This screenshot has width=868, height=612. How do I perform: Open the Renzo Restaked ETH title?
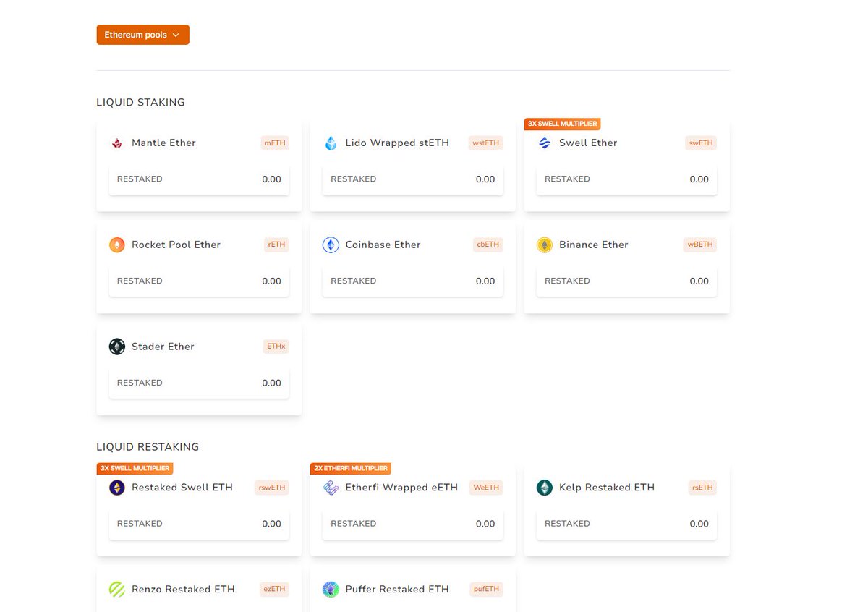(183, 590)
